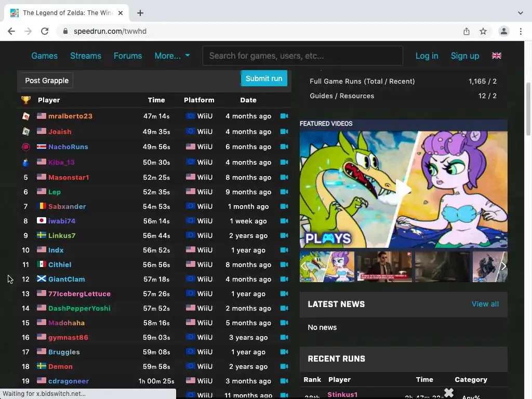532x399 pixels.
Task: Click the Platform column header
Action: (x=199, y=100)
